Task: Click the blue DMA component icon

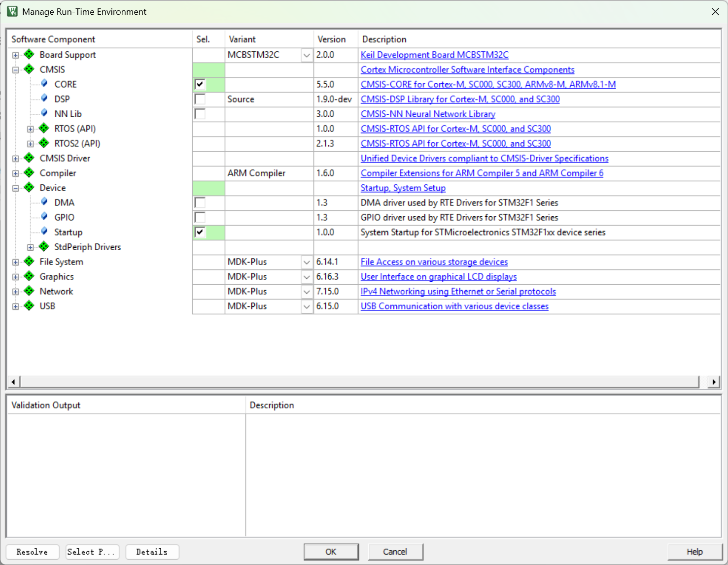Action: (x=44, y=202)
